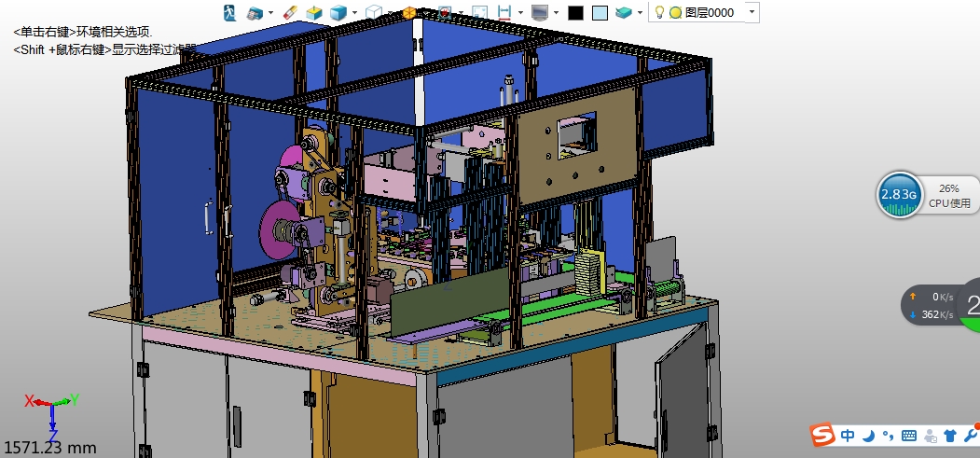The height and width of the screenshot is (458, 980).
Task: Select the wireframe cube view icon
Action: point(373,12)
